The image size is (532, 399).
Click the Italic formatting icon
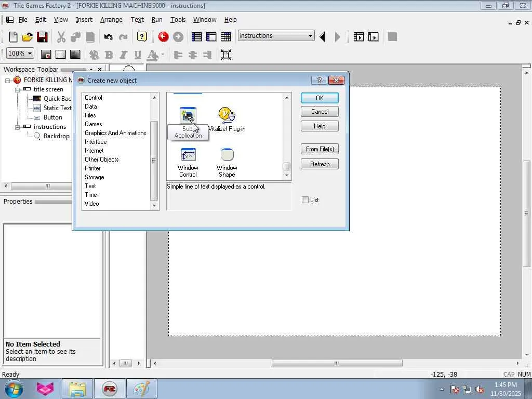click(123, 55)
